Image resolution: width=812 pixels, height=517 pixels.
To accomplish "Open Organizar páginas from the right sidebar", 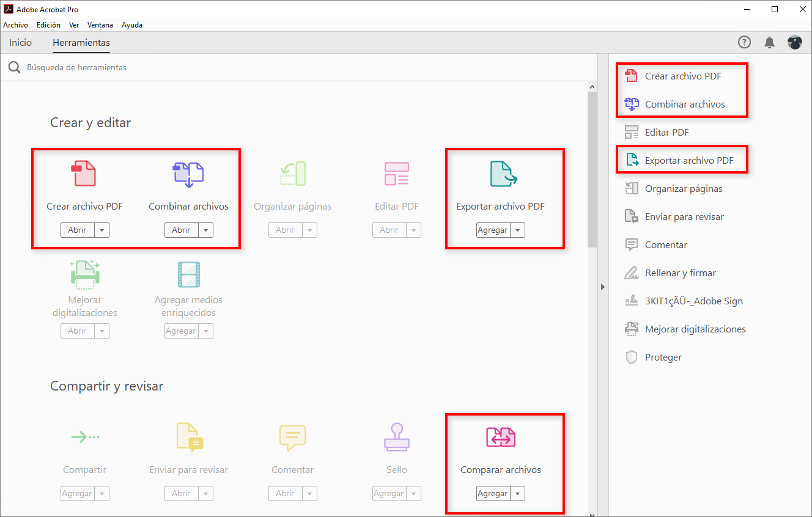I will coord(673,189).
